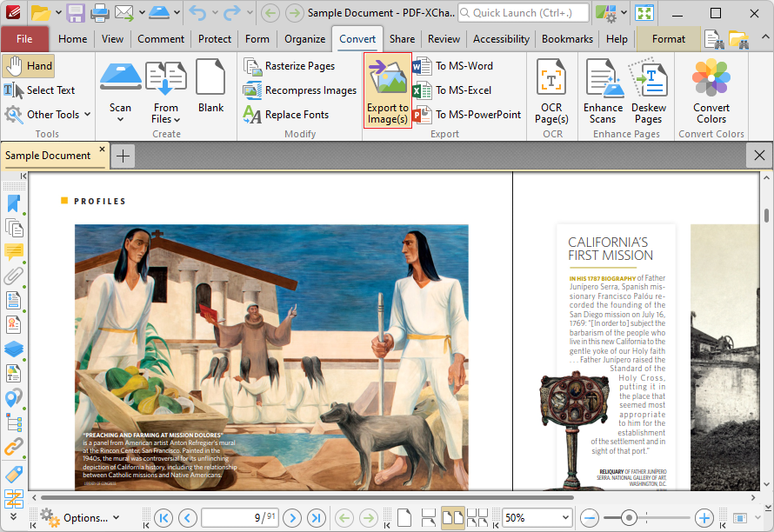Click Enhance Scans
The width and height of the screenshot is (774, 532).
click(603, 91)
